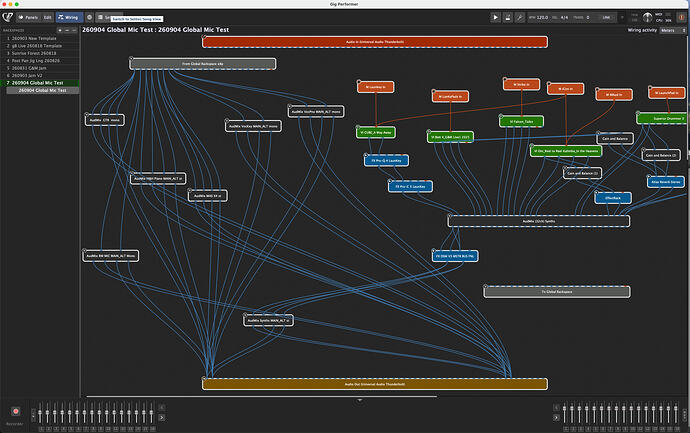Click the yellow Audio Out Universal Audio Thunderbolt block
The height and width of the screenshot is (433, 690).
point(375,384)
